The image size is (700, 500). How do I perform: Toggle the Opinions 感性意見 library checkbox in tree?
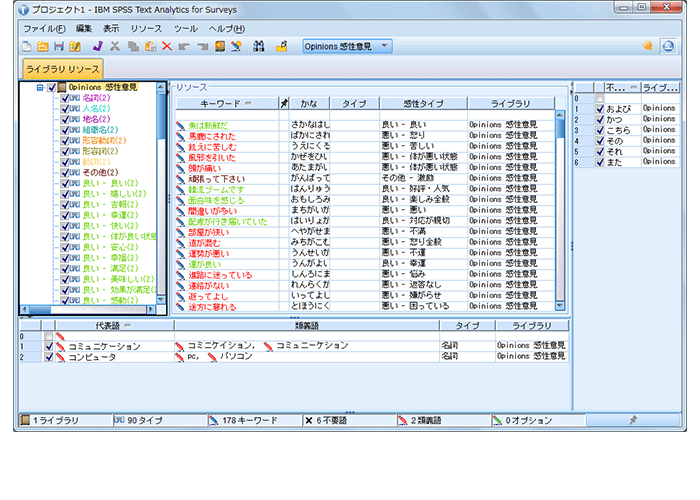click(51, 88)
